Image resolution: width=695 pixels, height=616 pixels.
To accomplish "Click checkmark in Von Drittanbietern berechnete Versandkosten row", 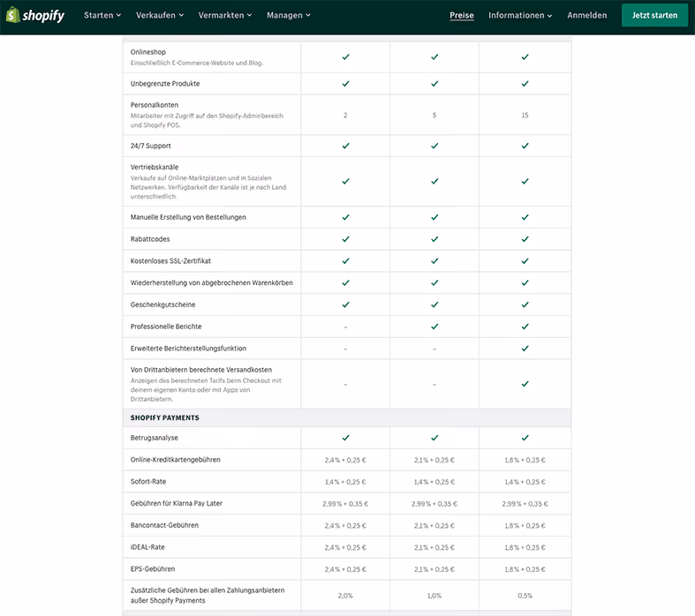I will click(525, 384).
